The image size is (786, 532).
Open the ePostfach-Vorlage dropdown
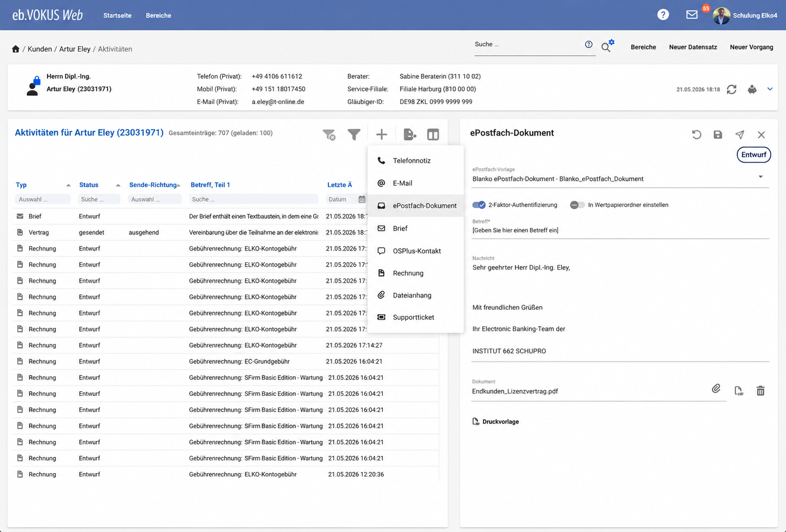click(x=620, y=179)
